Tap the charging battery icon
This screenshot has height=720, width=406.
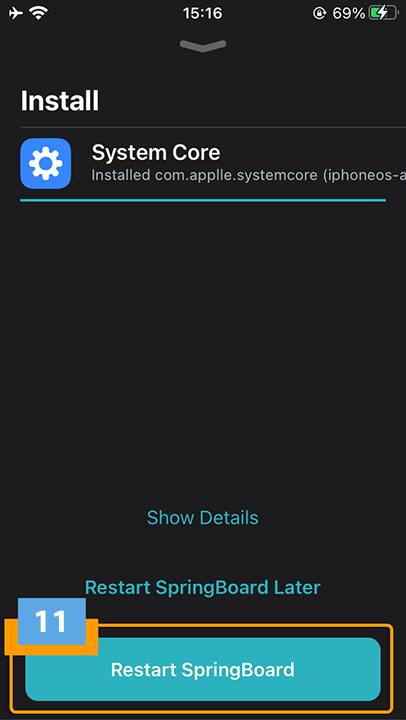[383, 13]
